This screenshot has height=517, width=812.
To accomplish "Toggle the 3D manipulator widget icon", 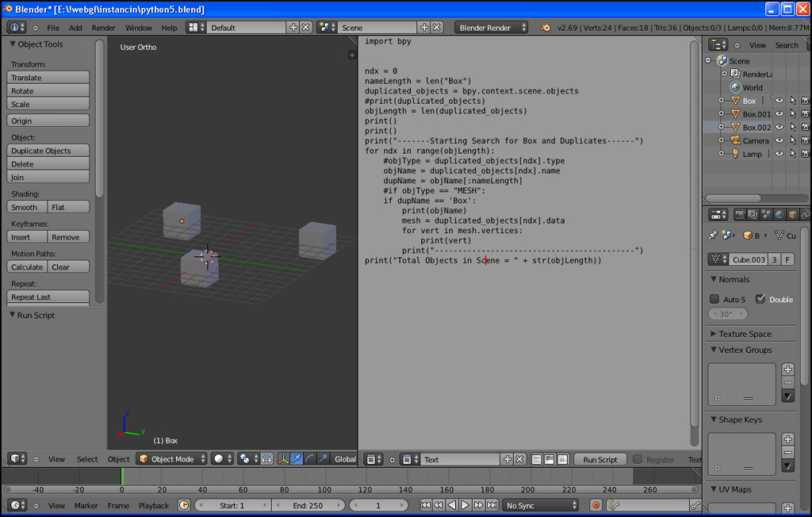I will point(283,458).
